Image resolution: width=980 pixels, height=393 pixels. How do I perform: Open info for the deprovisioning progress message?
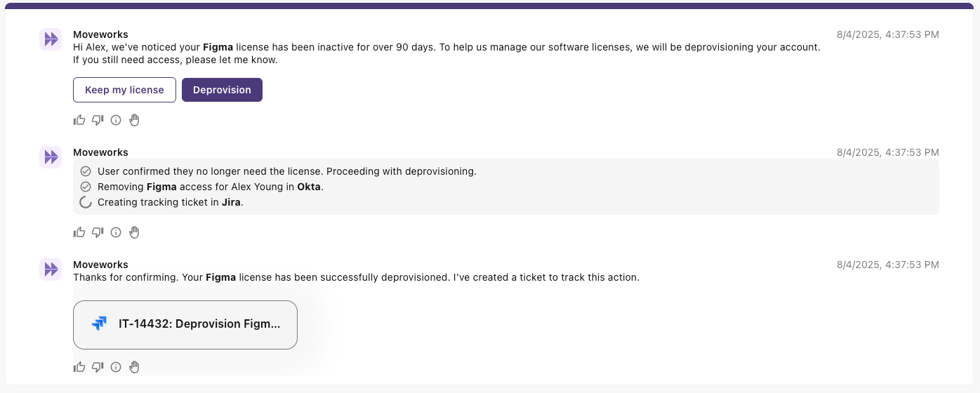point(116,232)
